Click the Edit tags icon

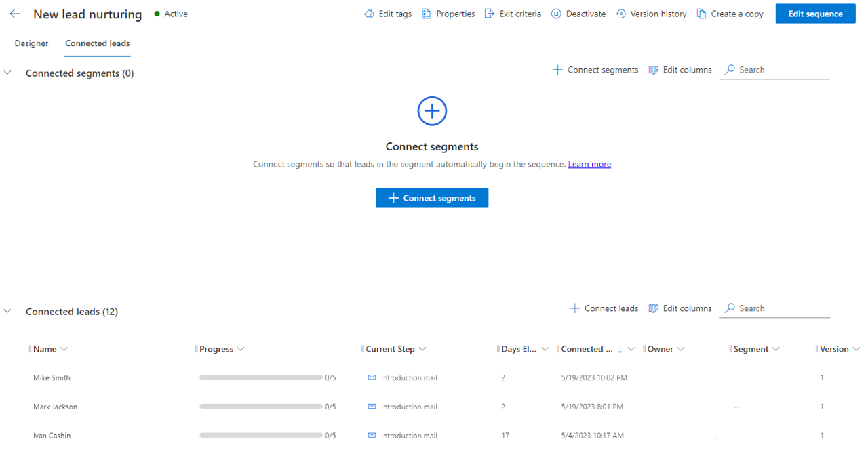pos(369,14)
